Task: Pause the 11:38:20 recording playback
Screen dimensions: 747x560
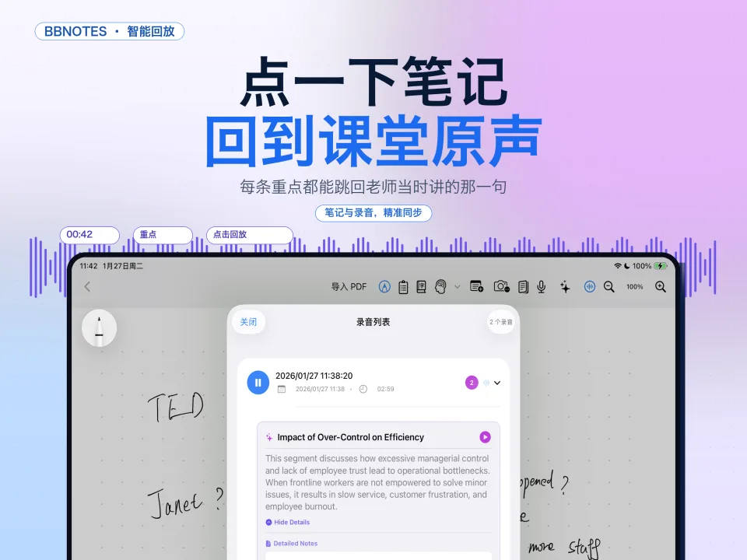Action: tap(258, 383)
